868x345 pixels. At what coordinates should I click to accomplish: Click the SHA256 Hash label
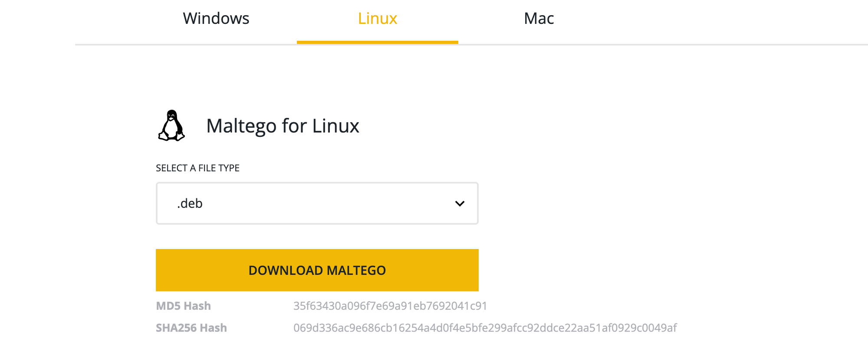point(191,328)
